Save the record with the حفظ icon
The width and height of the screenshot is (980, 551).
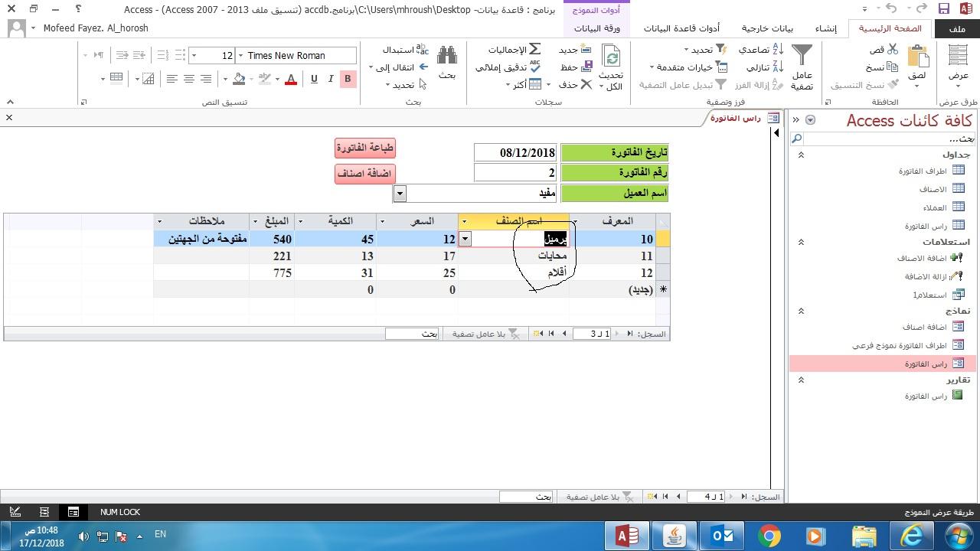[x=586, y=67]
